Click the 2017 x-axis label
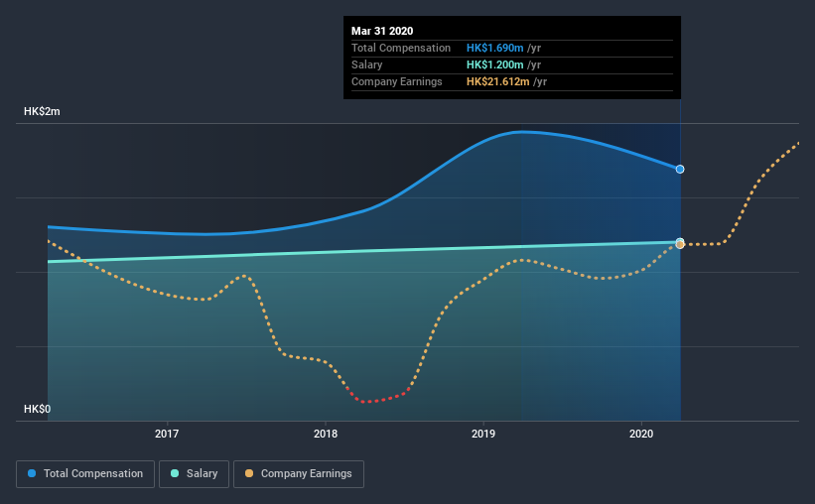This screenshot has width=815, height=504. point(167,434)
